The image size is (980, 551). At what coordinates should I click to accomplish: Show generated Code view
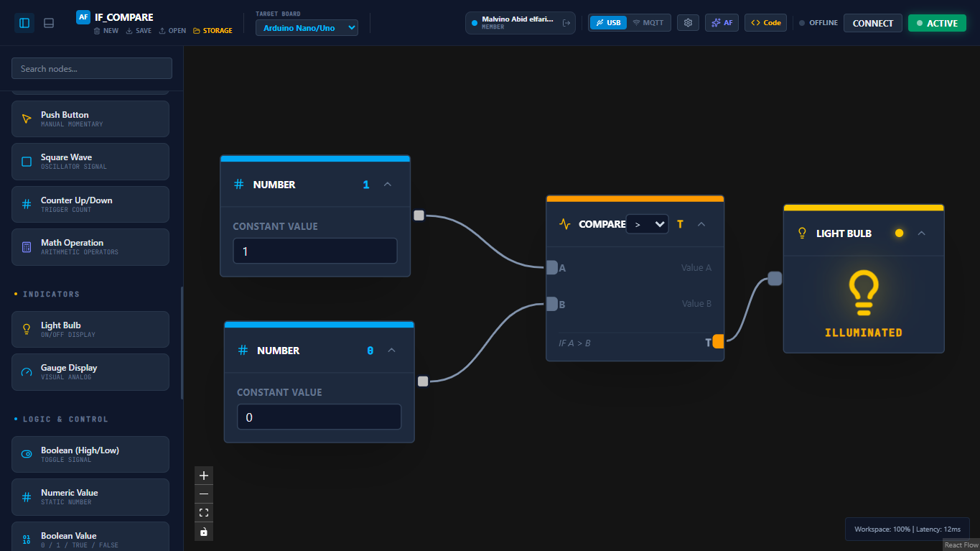point(765,23)
